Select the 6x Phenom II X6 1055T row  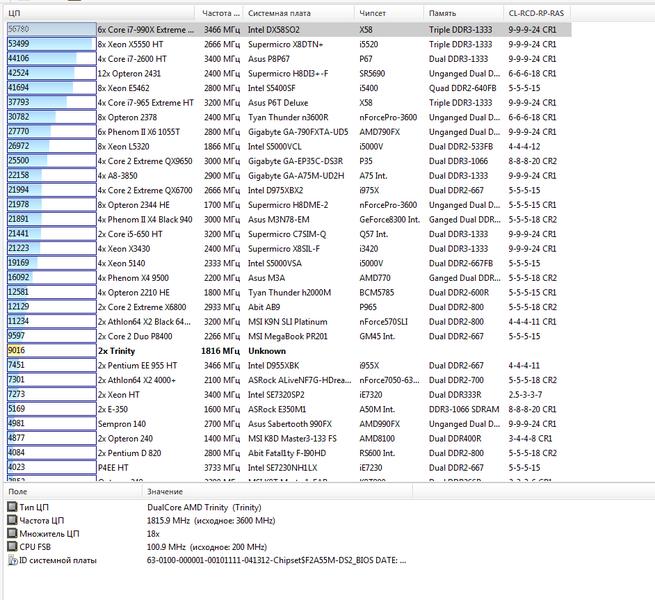point(289,132)
